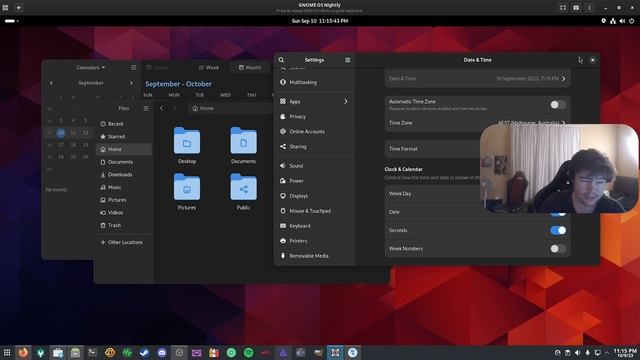Switch Calendar to Week view

(x=209, y=67)
